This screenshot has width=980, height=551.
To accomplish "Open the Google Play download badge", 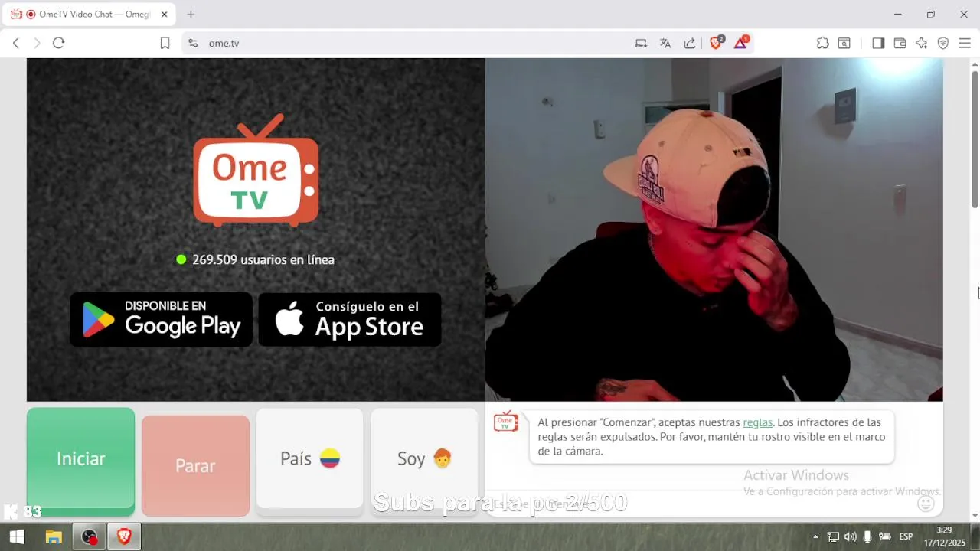I will tap(161, 319).
